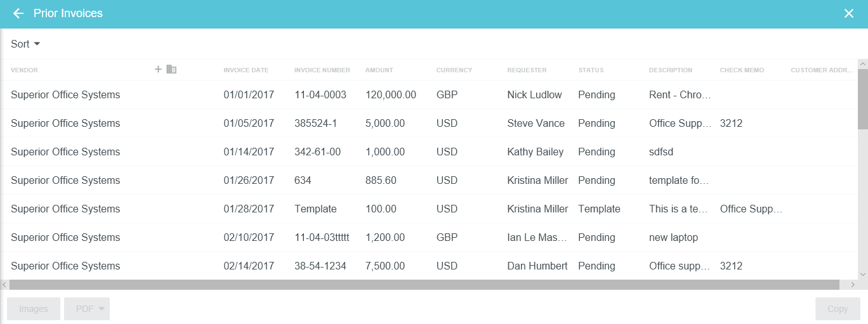Click the building icon in Vendor header
Screen dimensions: 868x324
point(171,69)
